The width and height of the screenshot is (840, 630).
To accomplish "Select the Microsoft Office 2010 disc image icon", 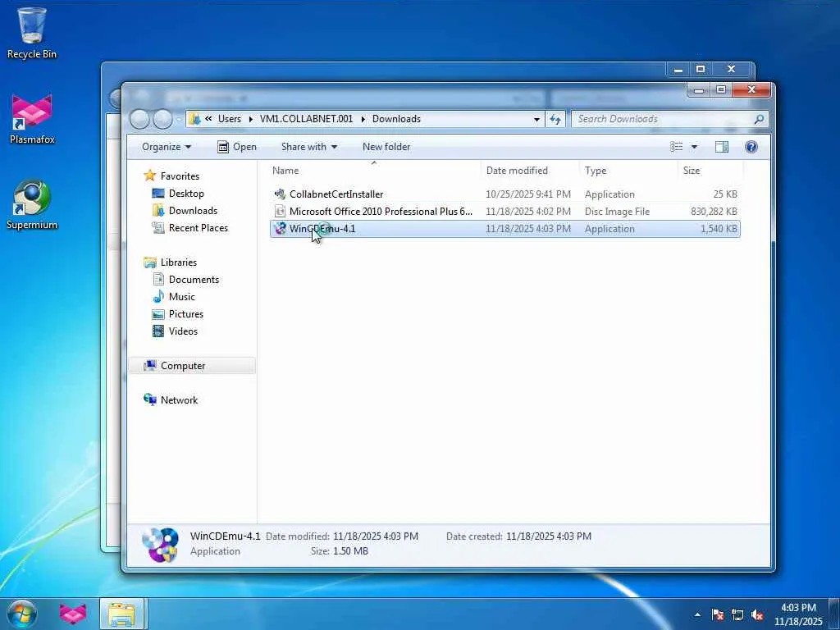I will 280,211.
